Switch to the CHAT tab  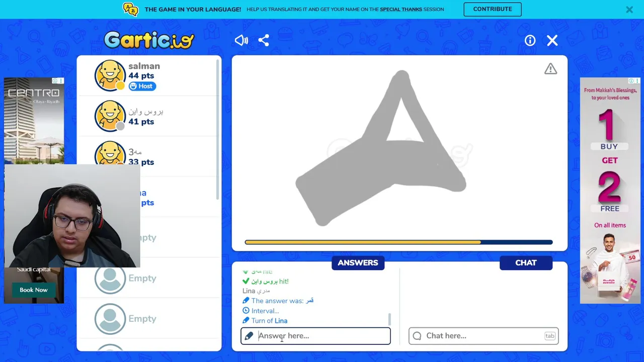pos(526,263)
